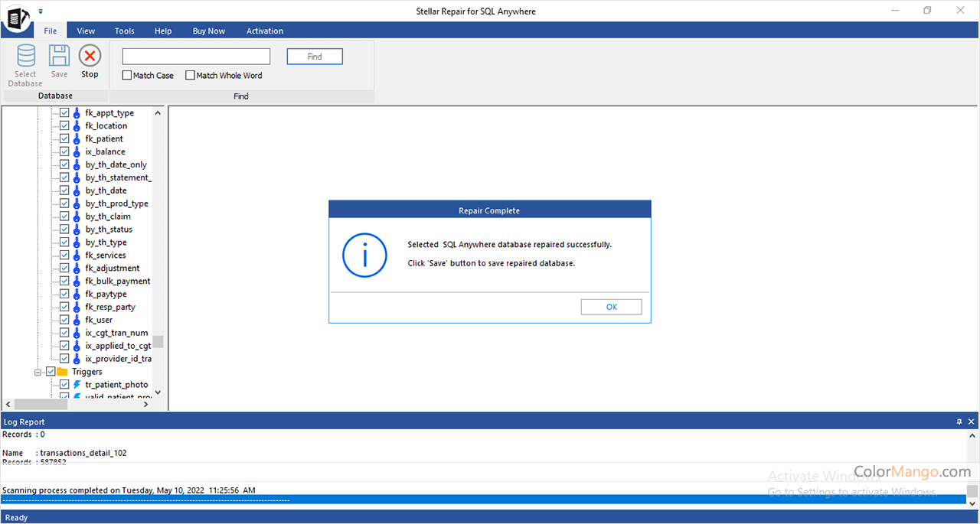Click inside the search input field
Screen dimensions: 980x524
(194, 56)
